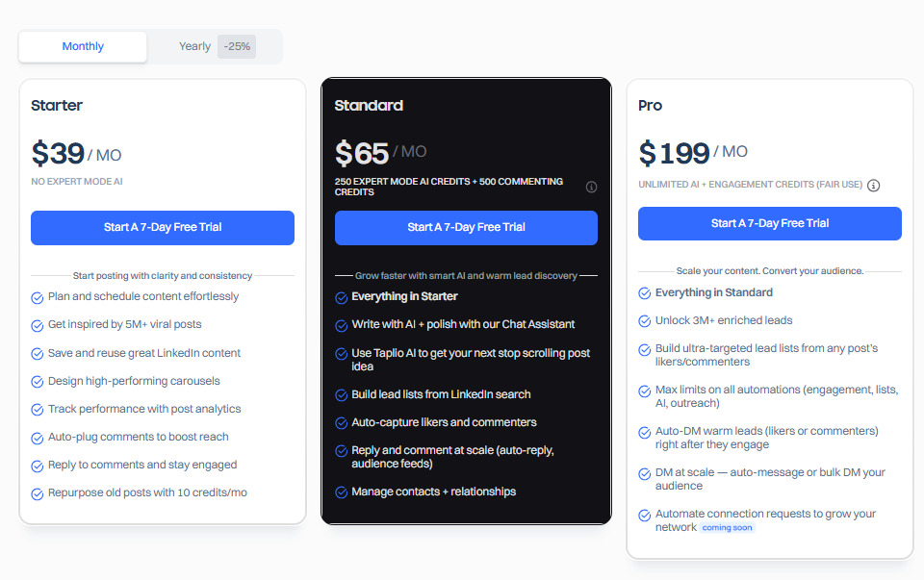Image resolution: width=924 pixels, height=580 pixels.
Task: Click checkmark beside 'Auto-capture likers and commenters'
Action: (x=342, y=423)
